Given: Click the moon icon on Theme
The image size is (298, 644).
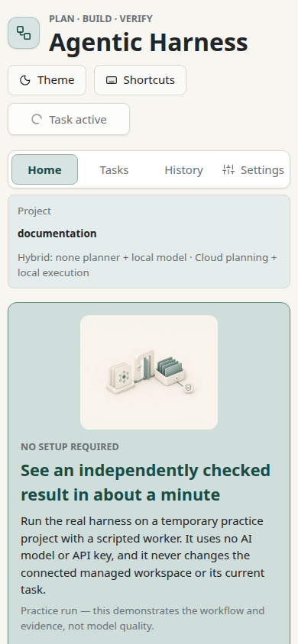Looking at the screenshot, I should tap(25, 80).
